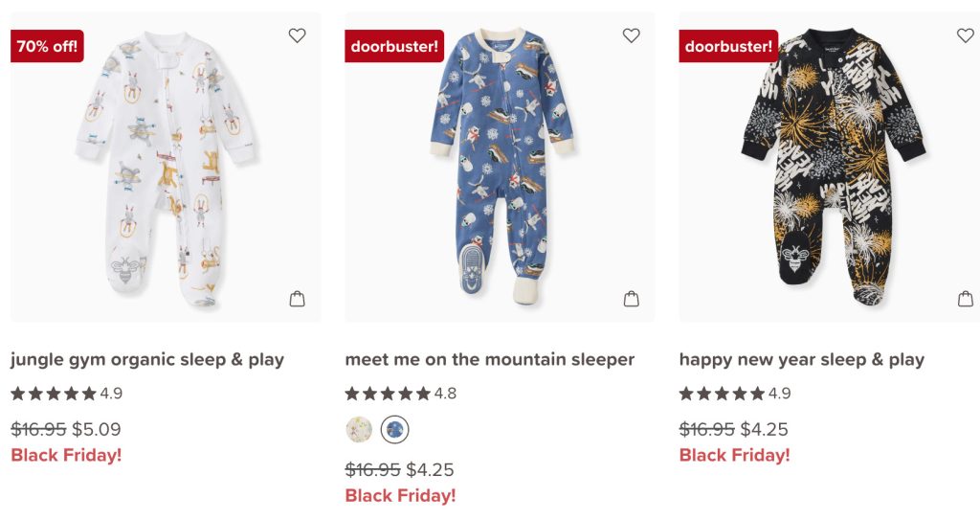This screenshot has width=980, height=520.
Task: Click heart icon on meet me on the mountain sleeper
Action: tap(631, 35)
